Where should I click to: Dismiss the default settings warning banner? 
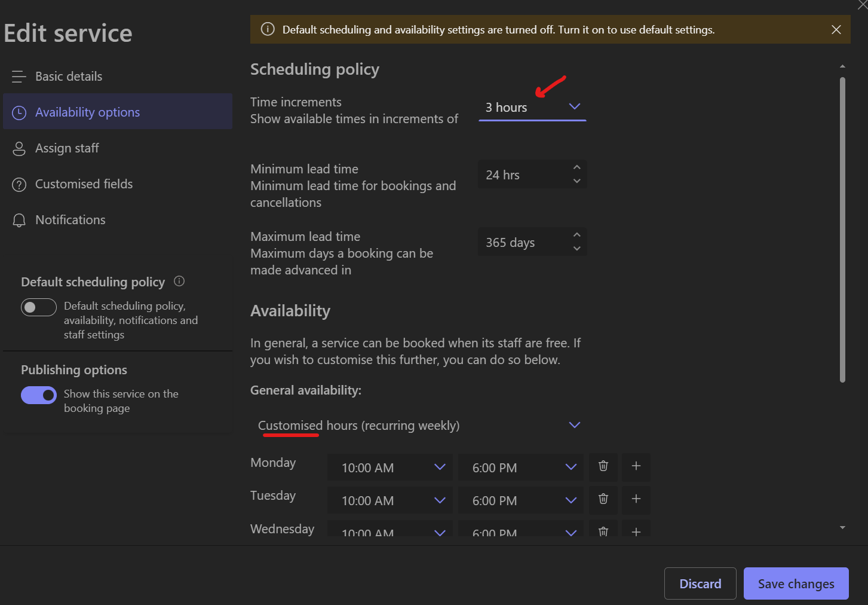(836, 29)
